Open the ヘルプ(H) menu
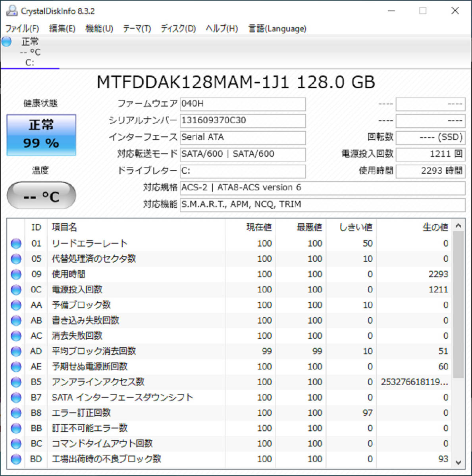 click(x=222, y=29)
